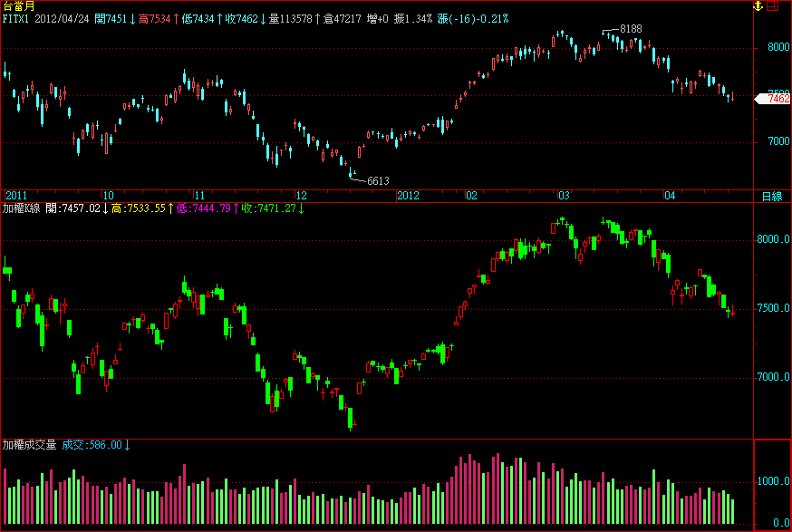Click the 8000 futures axis label
This screenshot has width=792, height=532.
click(778, 47)
